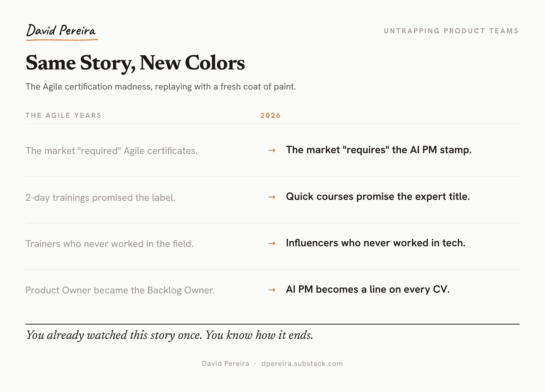
Task: Click the Agile certification madness subtitle
Action: click(x=161, y=87)
